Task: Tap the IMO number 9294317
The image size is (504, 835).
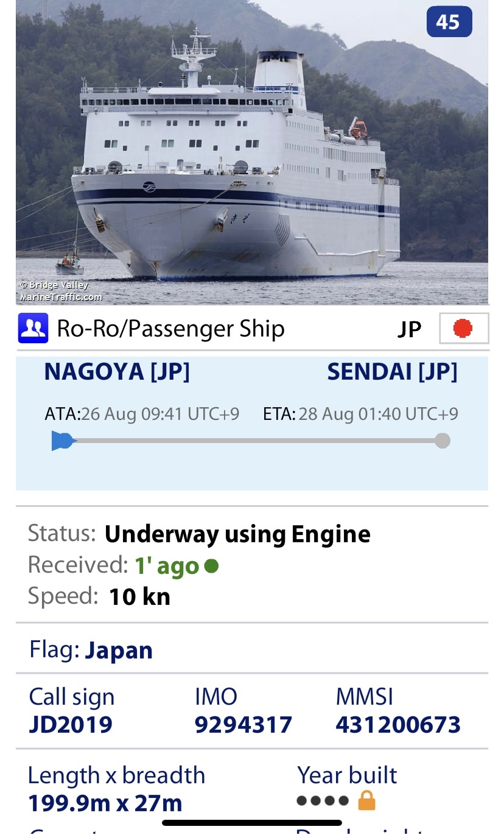Action: point(243,725)
